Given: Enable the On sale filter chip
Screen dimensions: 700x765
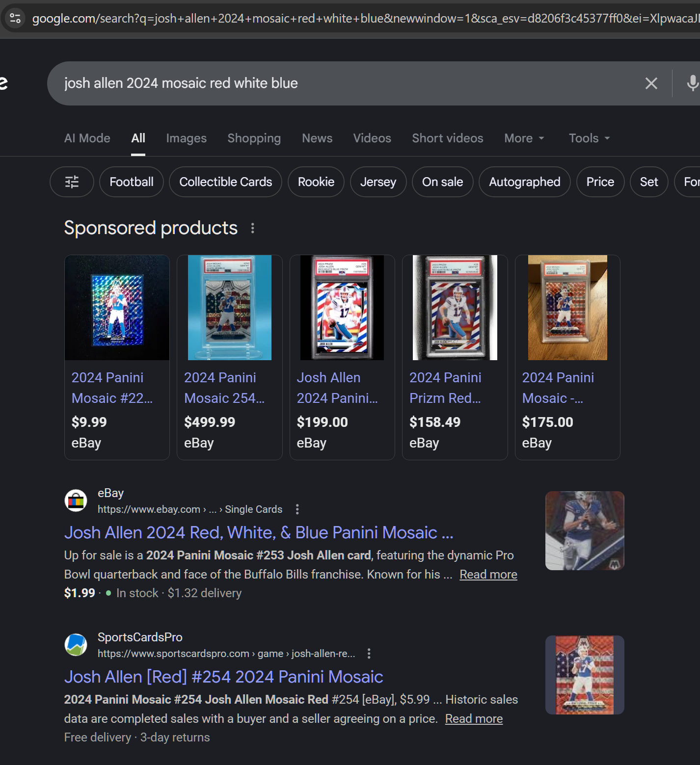Looking at the screenshot, I should point(442,182).
